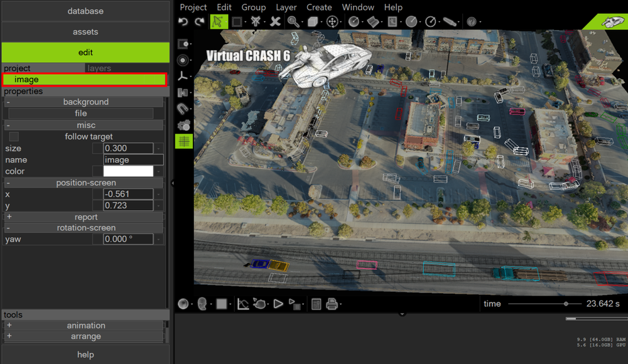This screenshot has width=628, height=364.
Task: Click the magnet snap icon
Action: pyautogui.click(x=183, y=109)
